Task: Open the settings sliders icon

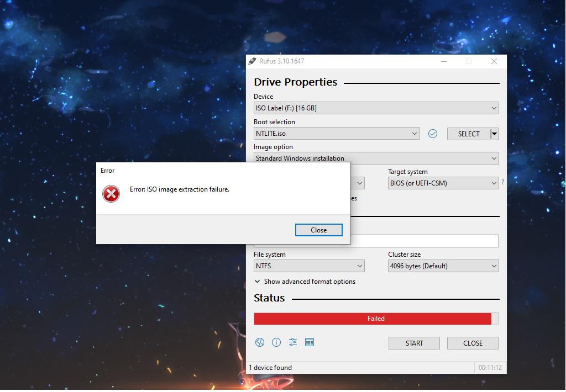Action: (x=293, y=342)
